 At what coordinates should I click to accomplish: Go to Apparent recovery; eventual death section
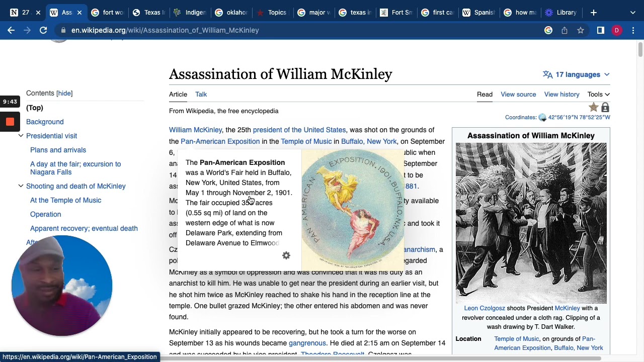(84, 228)
